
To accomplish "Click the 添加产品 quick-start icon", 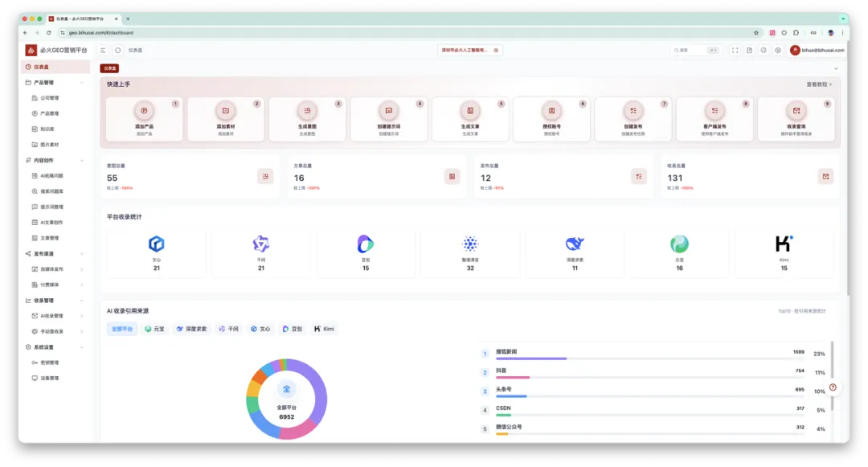I will point(144,111).
